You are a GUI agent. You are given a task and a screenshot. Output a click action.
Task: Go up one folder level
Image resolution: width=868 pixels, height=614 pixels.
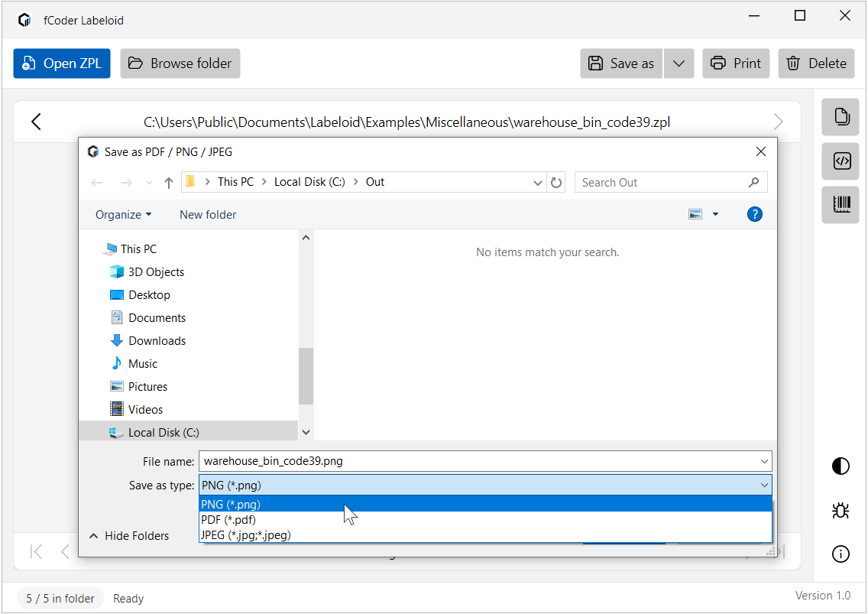tap(169, 182)
